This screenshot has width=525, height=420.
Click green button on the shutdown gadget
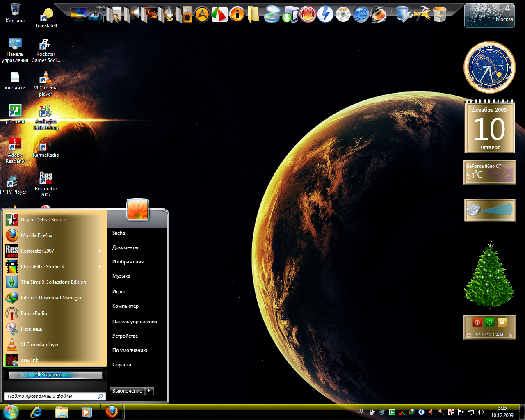click(489, 322)
